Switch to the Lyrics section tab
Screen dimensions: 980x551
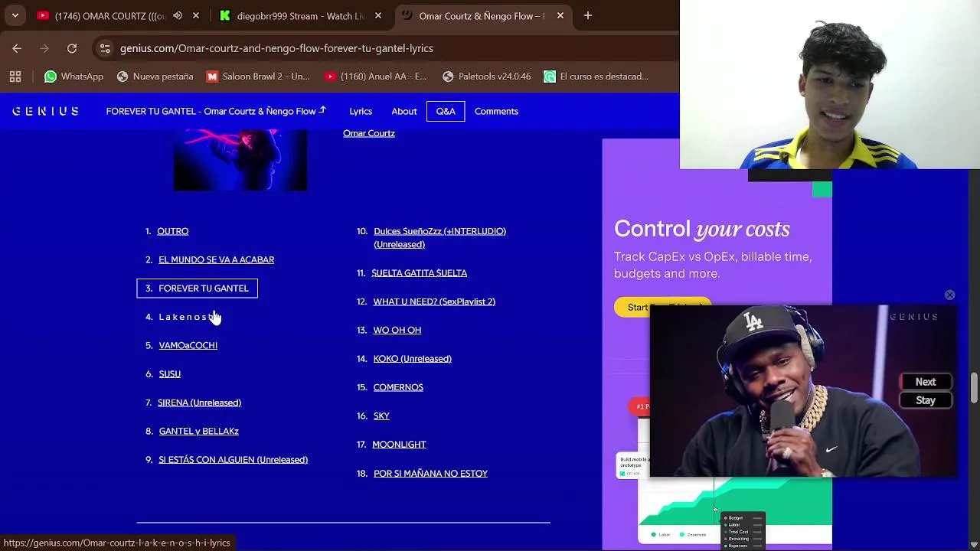click(x=361, y=111)
